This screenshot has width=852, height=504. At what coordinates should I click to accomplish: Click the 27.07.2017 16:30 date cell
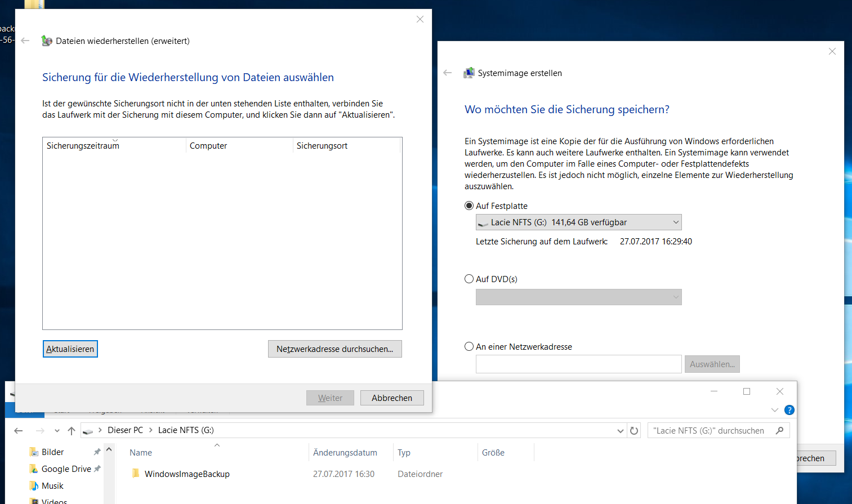pos(344,474)
